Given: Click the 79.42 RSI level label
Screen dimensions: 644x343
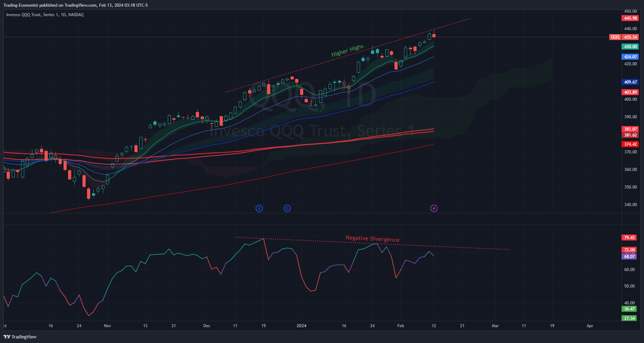Looking at the screenshot, I should 629,238.
